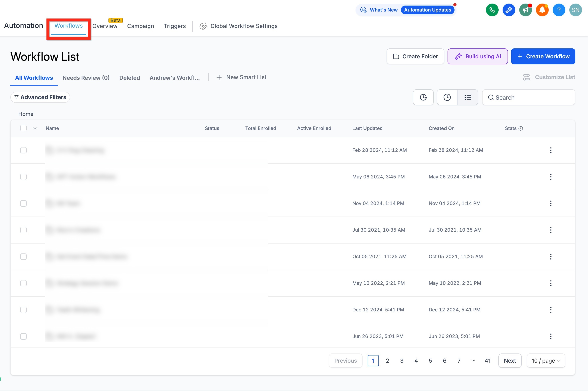Open actions menu for Jul 30 2021 row
The image size is (588, 391).
[551, 230]
